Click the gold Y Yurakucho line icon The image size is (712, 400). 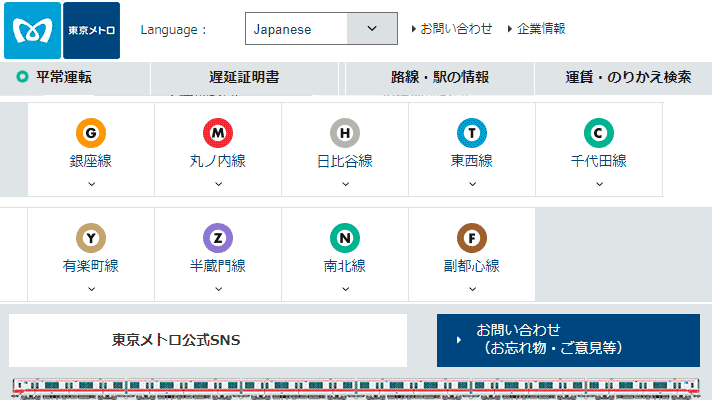tap(91, 238)
